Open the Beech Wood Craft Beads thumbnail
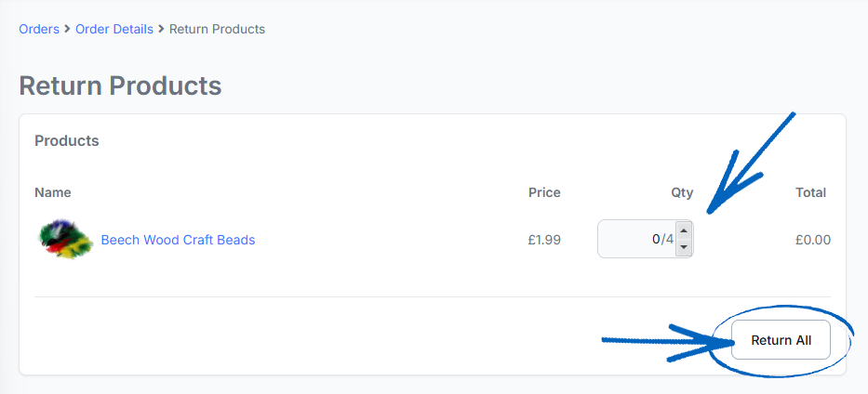 65,240
